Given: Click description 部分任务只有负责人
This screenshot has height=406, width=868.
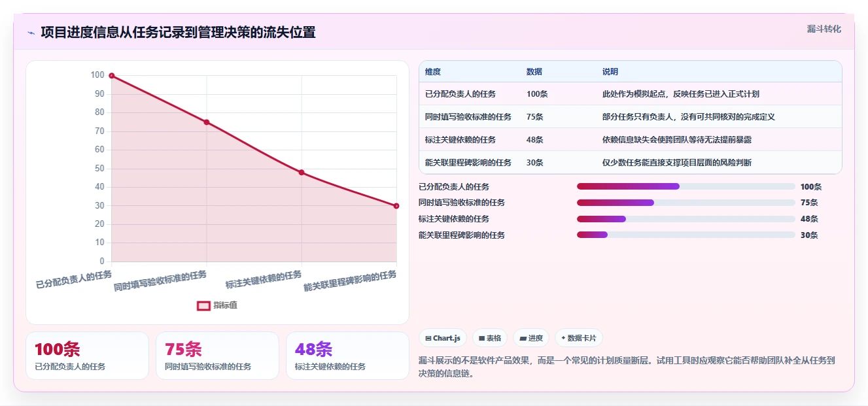Looking at the screenshot, I should coord(689,117).
